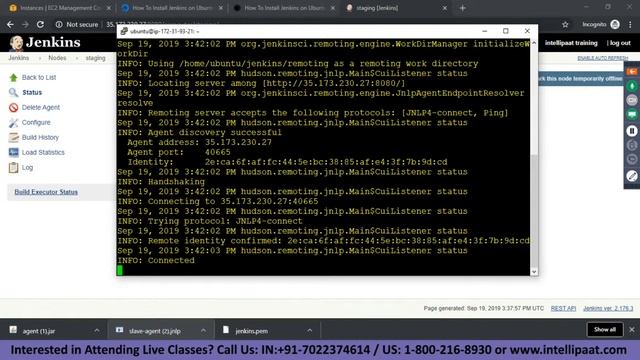Expand options for agent (1).jar download

click(97, 330)
